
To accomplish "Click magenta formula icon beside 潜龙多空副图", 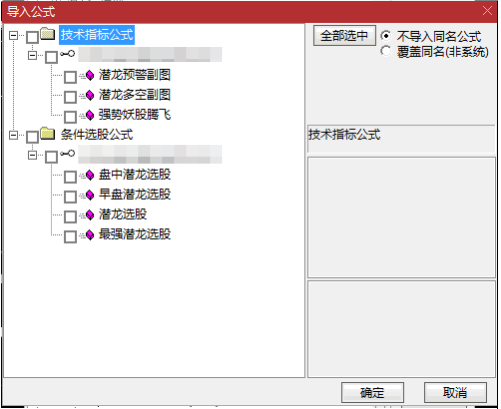I will pos(90,95).
